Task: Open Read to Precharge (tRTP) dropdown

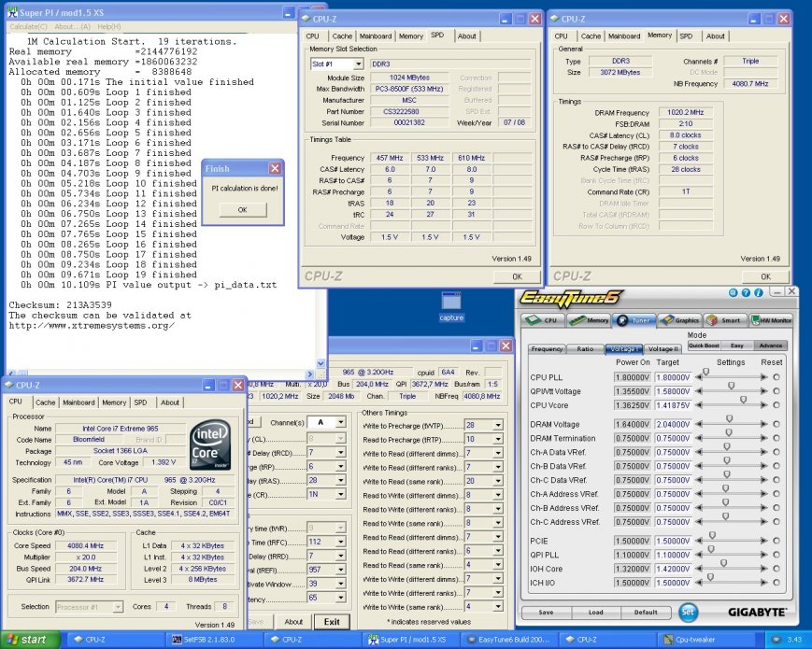Action: tap(498, 440)
